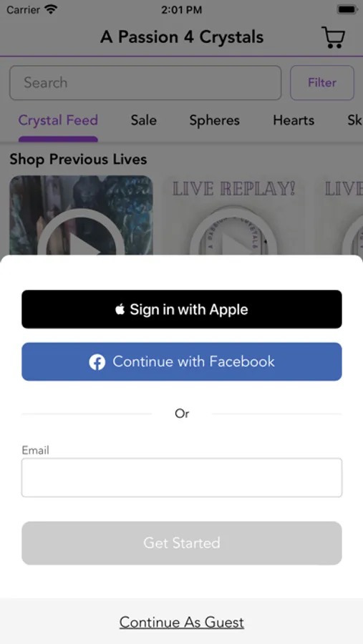Switch to the Crystal Feed tab
Screen dimensions: 363x644
[x=58, y=120]
